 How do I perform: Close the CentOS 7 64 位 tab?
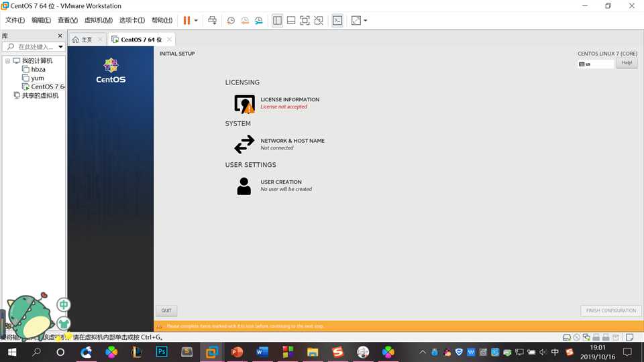[x=169, y=40]
